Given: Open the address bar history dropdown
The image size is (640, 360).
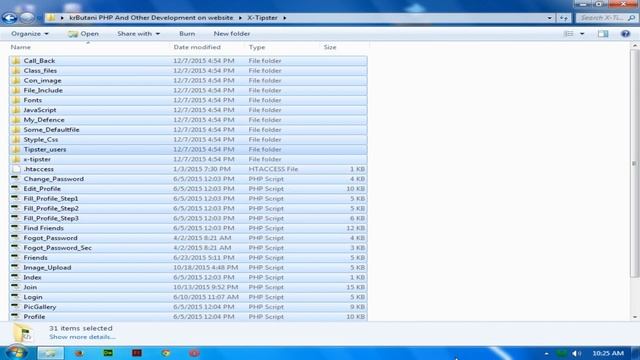Looking at the screenshot, I should [549, 18].
